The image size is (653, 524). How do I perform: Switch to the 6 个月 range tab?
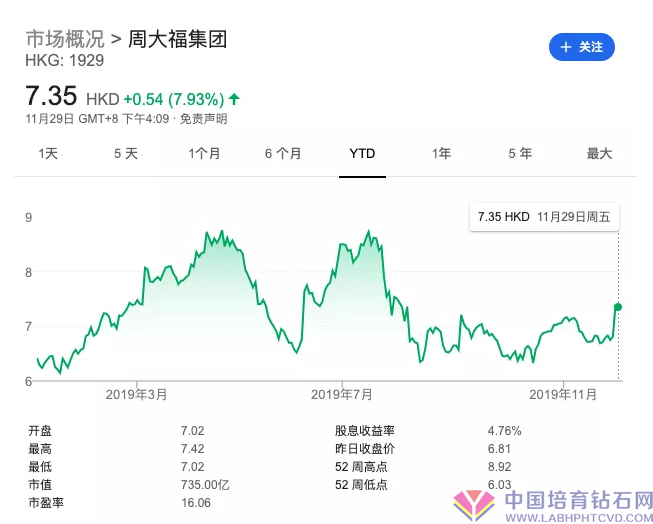(283, 154)
